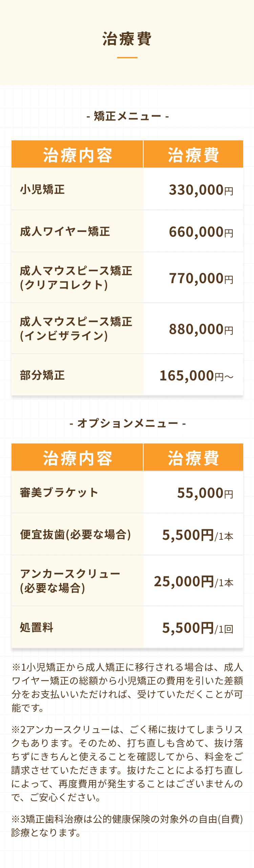Click the 矯正メニュー section heading

(127, 116)
